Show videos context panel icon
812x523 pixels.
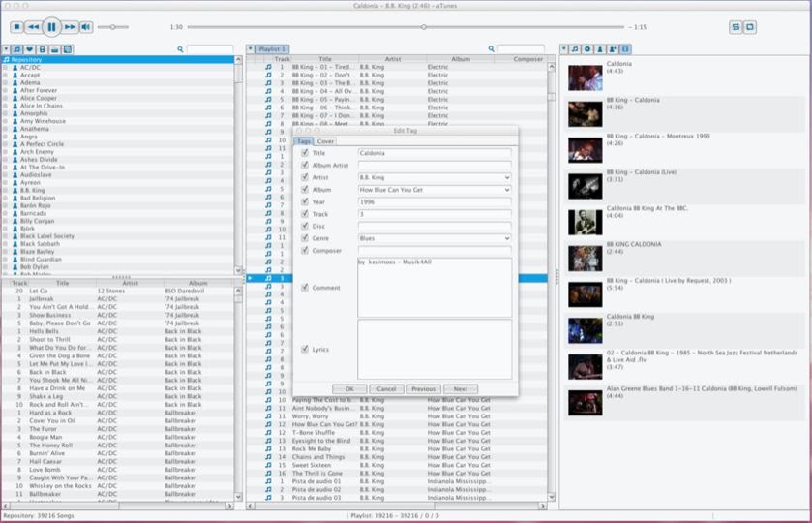(625, 48)
